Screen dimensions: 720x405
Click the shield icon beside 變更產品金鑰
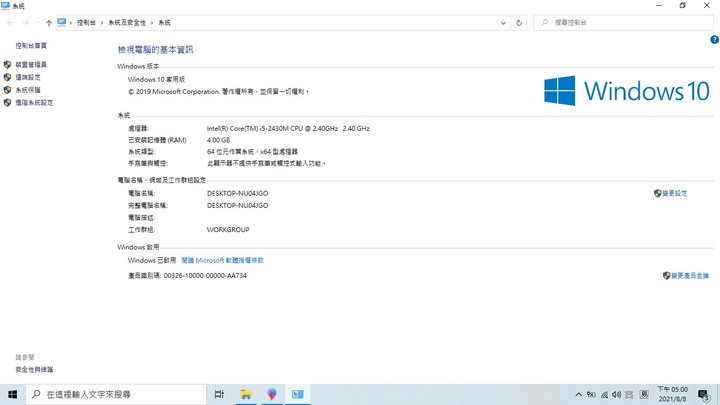point(666,276)
